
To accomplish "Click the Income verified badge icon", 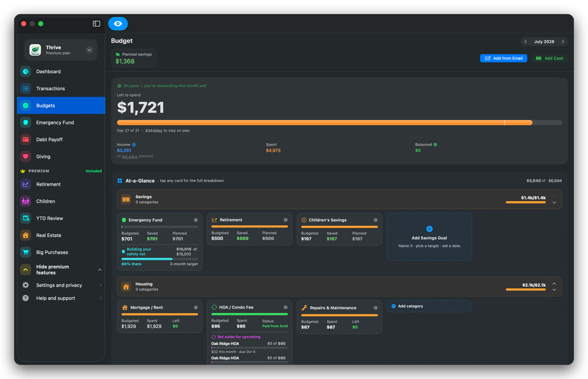I will pos(134,145).
